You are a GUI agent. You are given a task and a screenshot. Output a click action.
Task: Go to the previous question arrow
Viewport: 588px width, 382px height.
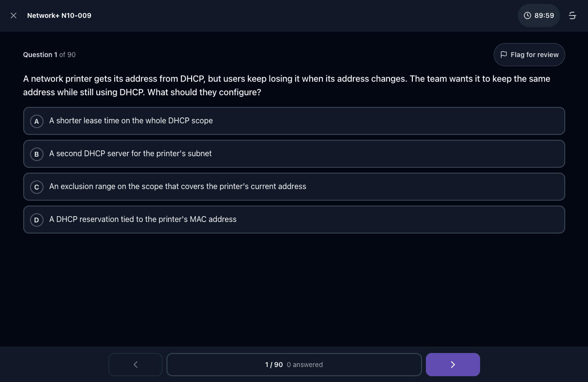[136, 365]
